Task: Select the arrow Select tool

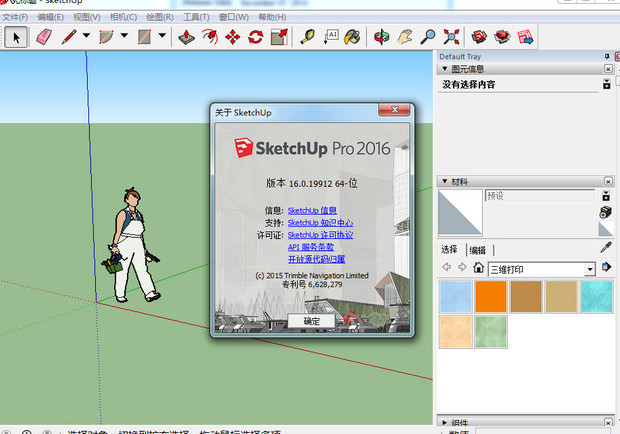Action: [x=16, y=37]
